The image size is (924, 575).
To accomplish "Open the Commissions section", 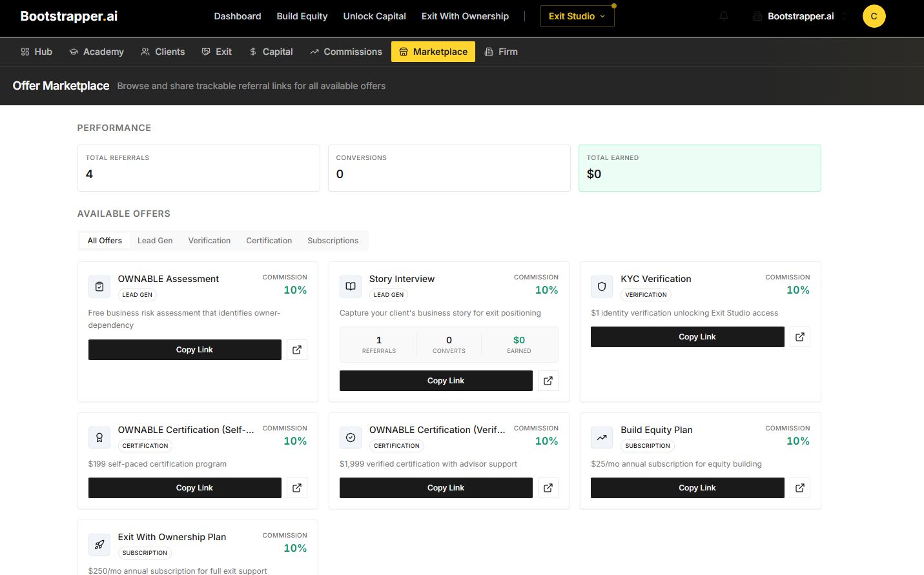I will 346,52.
